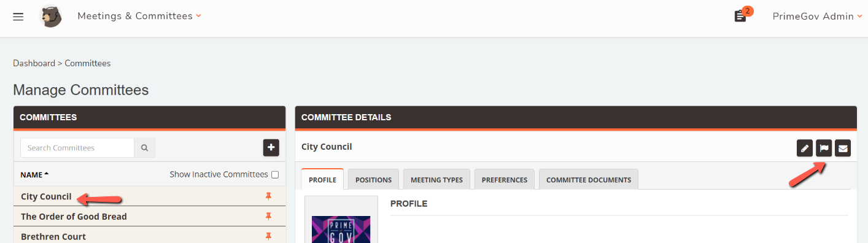Toggle pin for City Council
868x243 pixels.
268,196
